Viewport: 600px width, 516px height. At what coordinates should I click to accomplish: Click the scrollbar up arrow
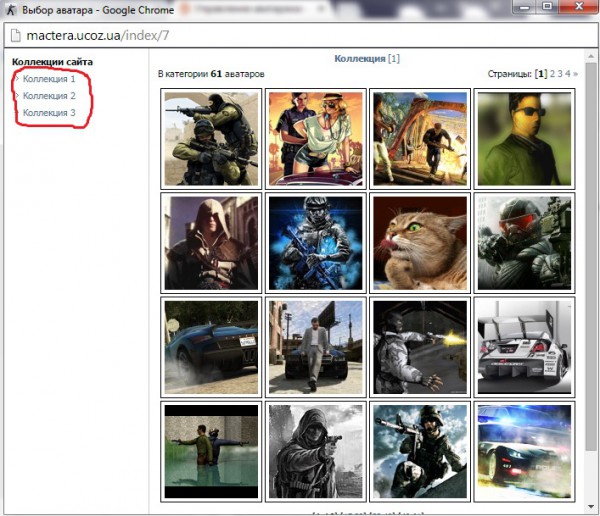coord(590,57)
